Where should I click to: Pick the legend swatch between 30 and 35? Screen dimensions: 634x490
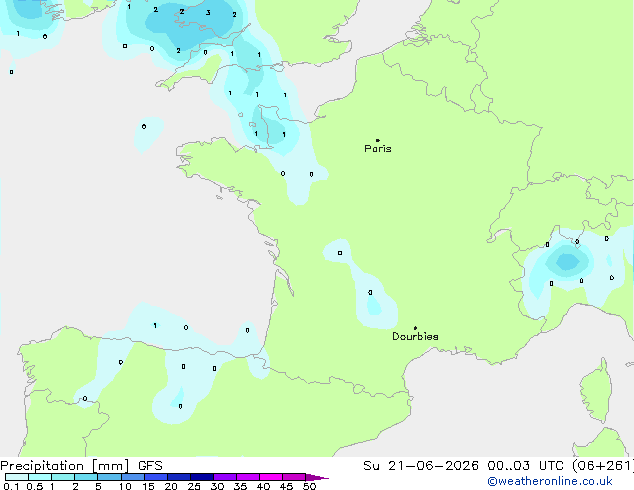point(225,477)
